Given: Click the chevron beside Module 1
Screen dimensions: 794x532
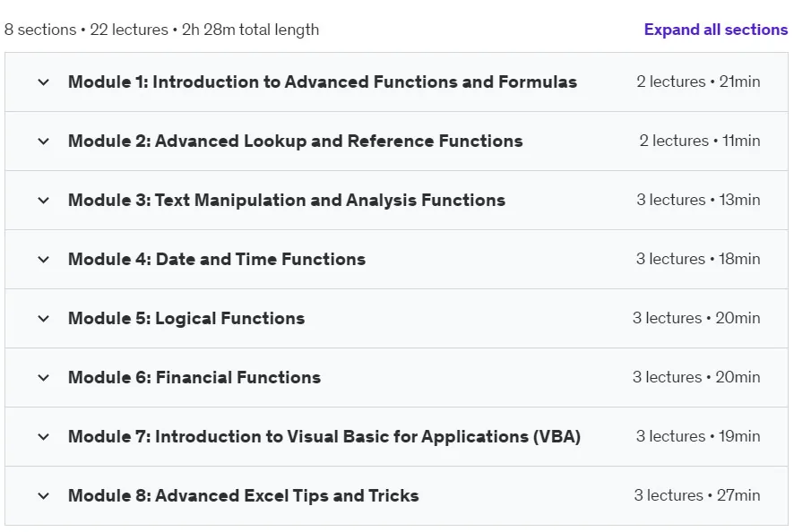Looking at the screenshot, I should [x=44, y=82].
